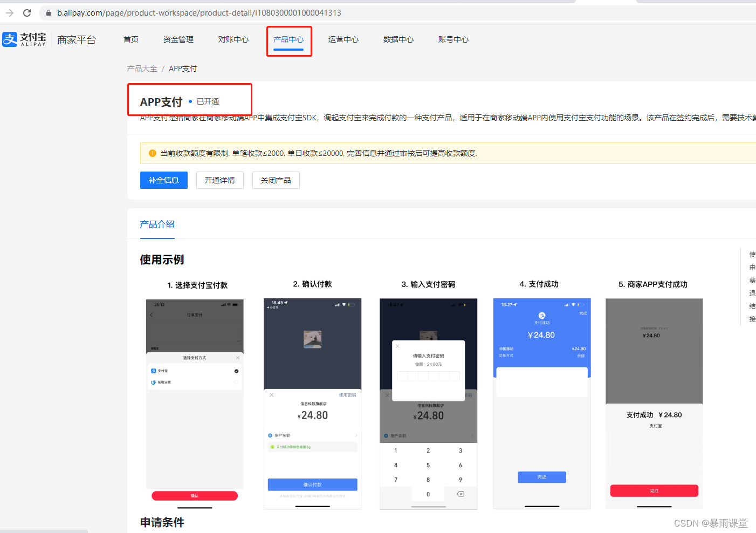Click the '2. 确认付款' step label
Image resolution: width=756 pixels, height=533 pixels.
312,284
